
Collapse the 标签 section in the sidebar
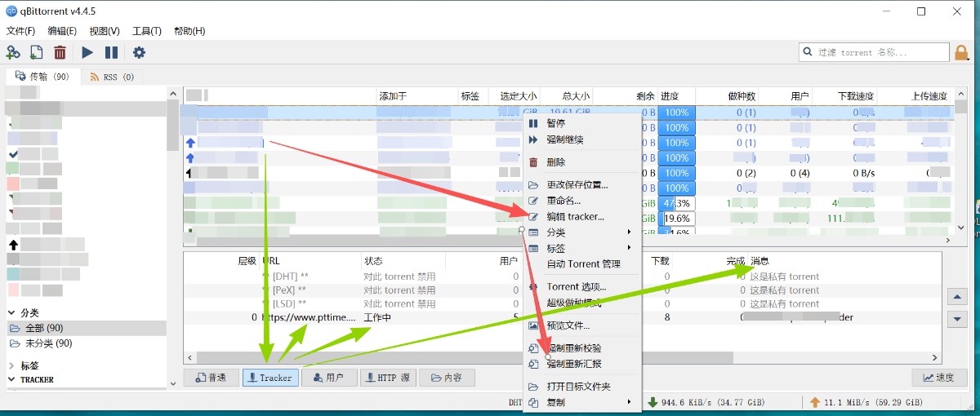11,366
